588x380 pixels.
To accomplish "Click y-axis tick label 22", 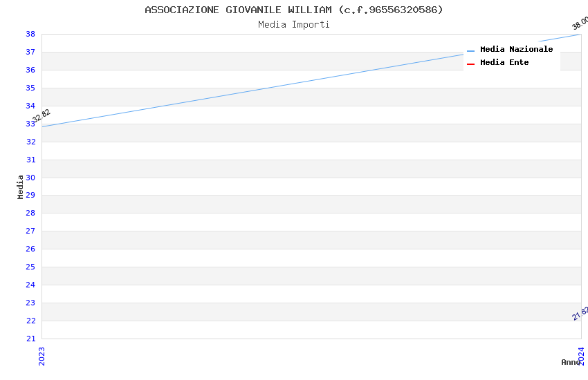I will [30, 321].
